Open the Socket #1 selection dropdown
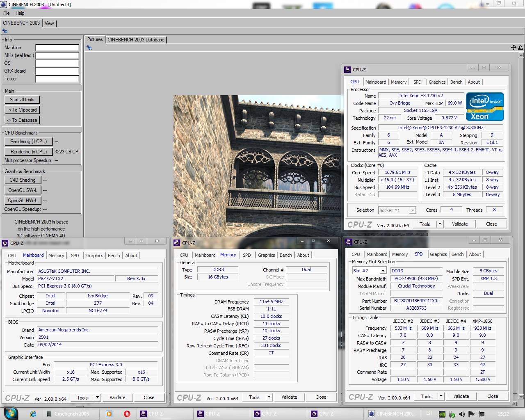 413,210
